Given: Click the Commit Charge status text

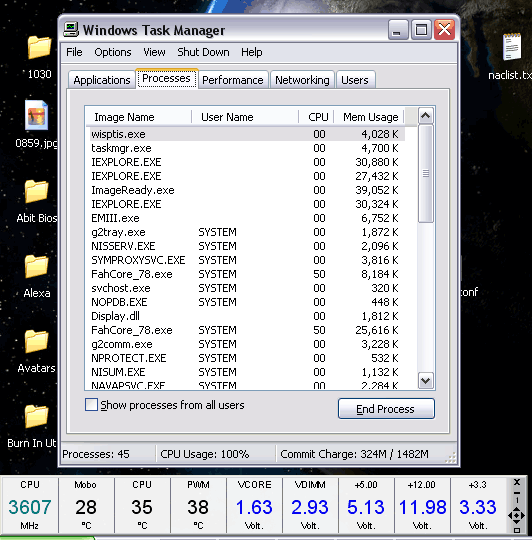Looking at the screenshot, I should point(355,454).
